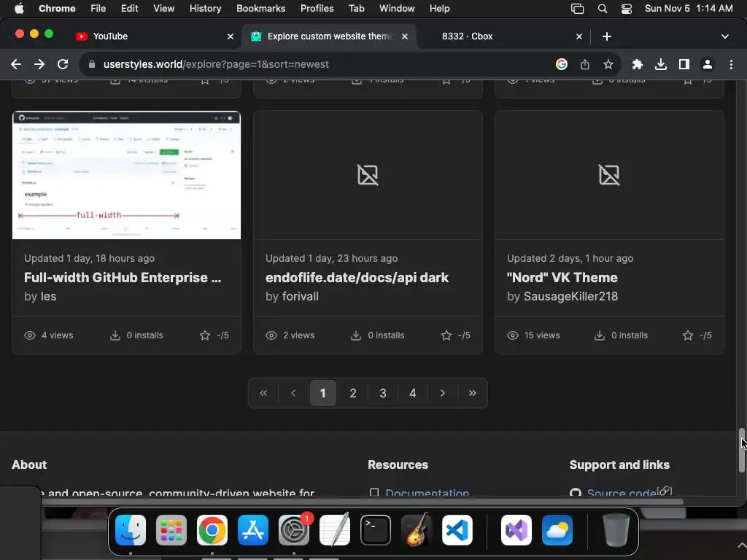Click eye views icon on Nord VK card
Screen dimensions: 747x560
(x=513, y=335)
